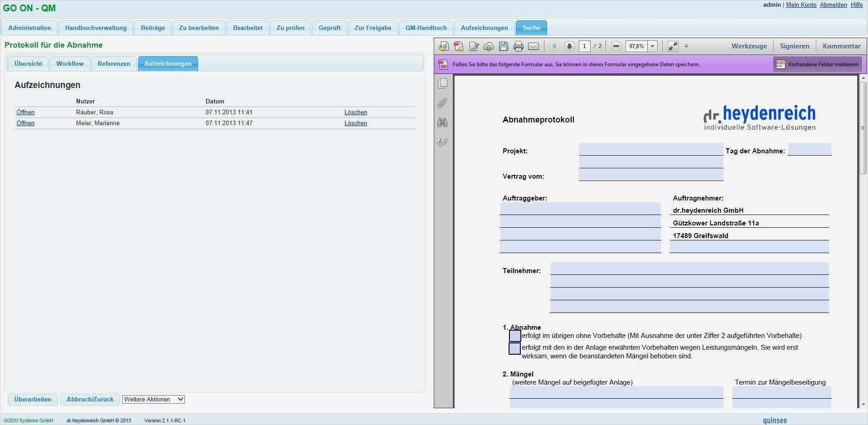
Task: Send PDF by e-mail envelope icon
Action: click(x=533, y=46)
